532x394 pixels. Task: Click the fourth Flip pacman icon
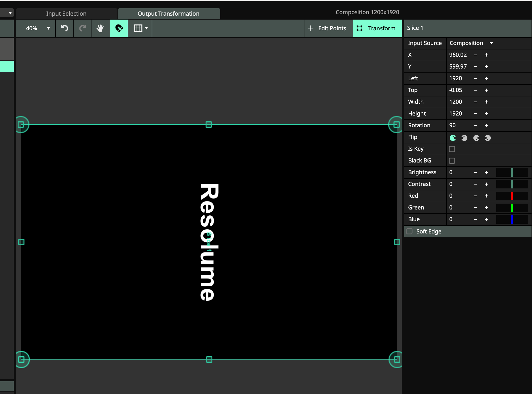tap(488, 138)
